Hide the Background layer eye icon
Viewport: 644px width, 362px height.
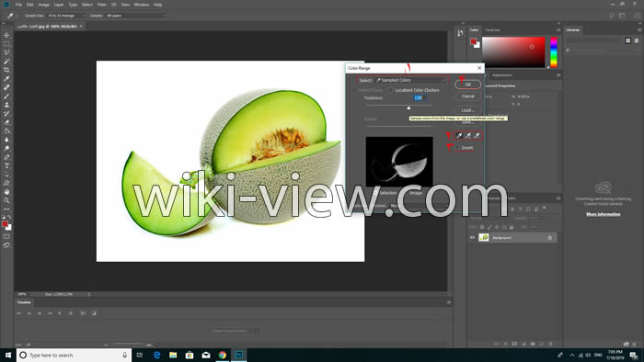[472, 238]
